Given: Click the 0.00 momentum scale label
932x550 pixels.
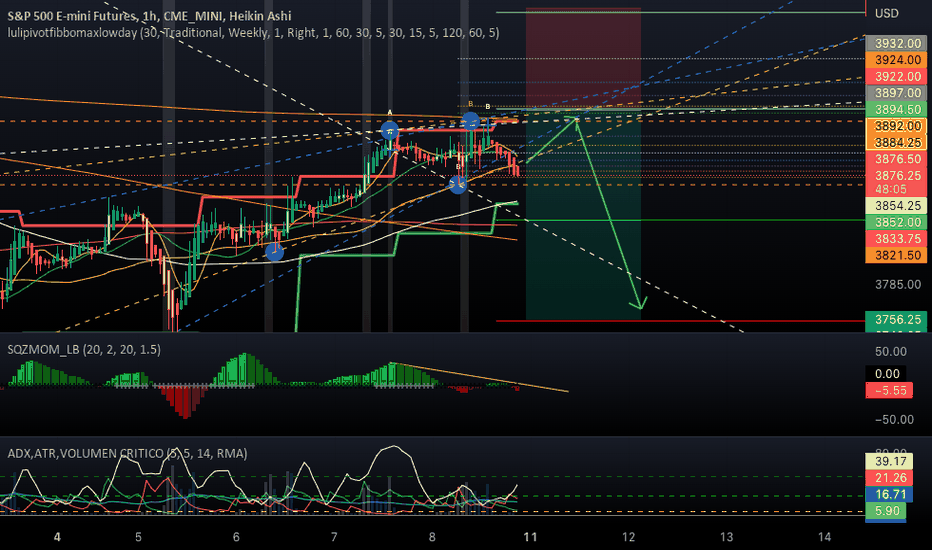Looking at the screenshot, I should point(886,374).
